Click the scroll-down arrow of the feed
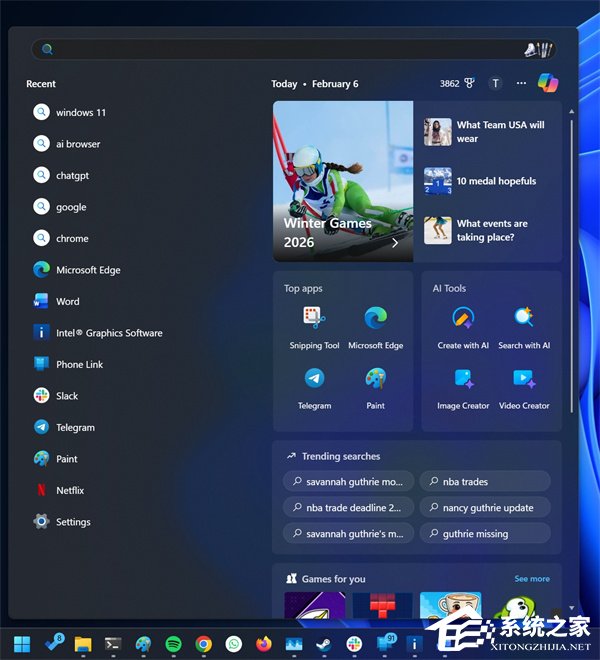Screen dimensions: 600x660 click(571, 608)
